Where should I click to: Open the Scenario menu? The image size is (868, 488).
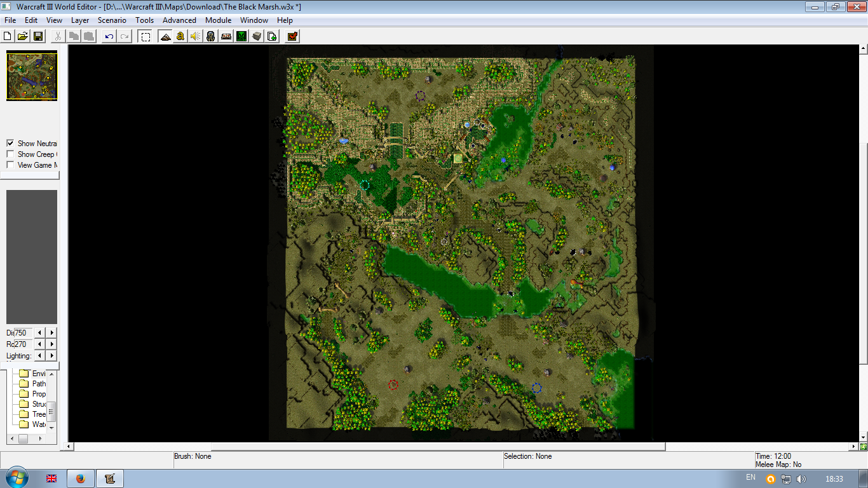click(112, 20)
